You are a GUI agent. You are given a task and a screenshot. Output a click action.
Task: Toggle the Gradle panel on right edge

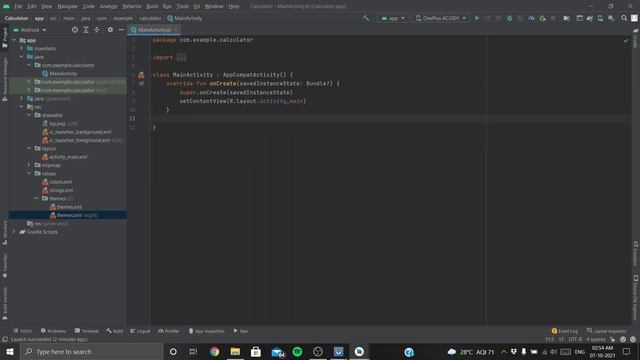[x=636, y=38]
